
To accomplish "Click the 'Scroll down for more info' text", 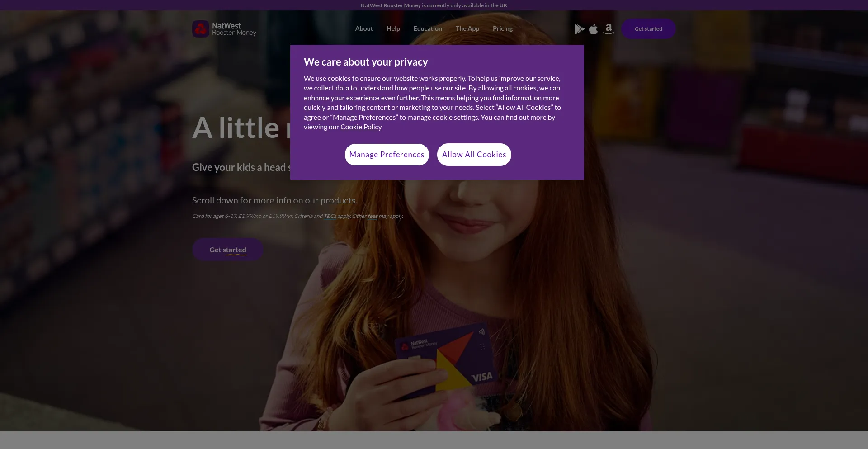I will tap(274, 200).
